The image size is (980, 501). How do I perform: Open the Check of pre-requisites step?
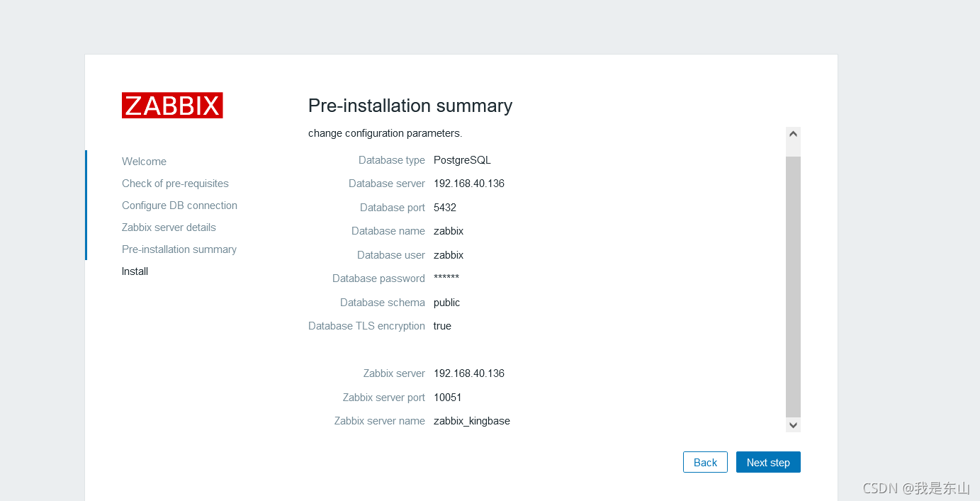tap(175, 184)
